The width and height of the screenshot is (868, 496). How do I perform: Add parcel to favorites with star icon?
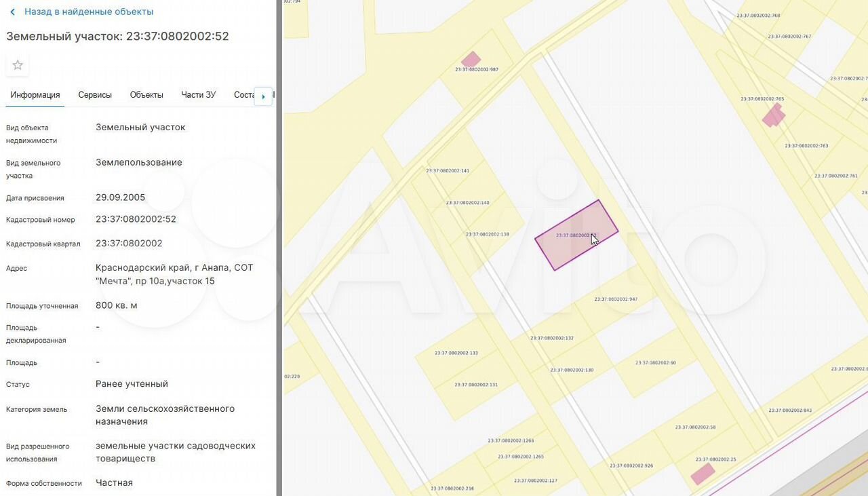18,65
